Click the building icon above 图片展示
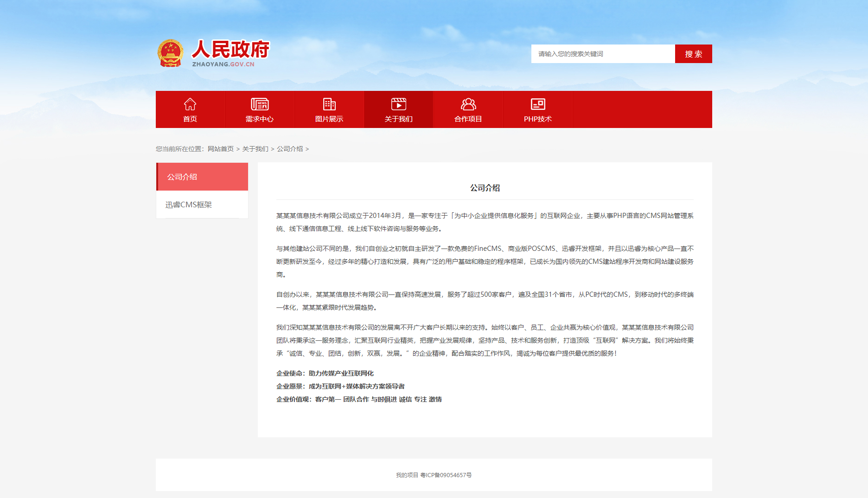 click(329, 104)
